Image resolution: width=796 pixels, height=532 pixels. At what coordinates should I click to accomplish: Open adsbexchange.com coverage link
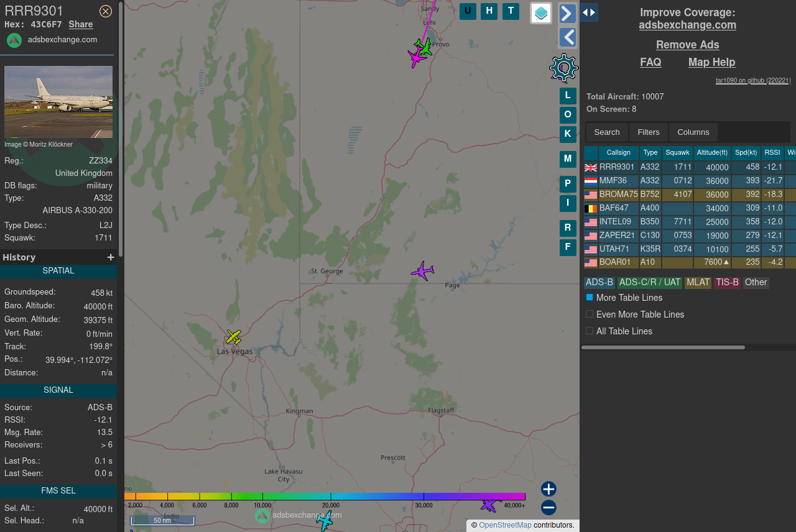[688, 25]
